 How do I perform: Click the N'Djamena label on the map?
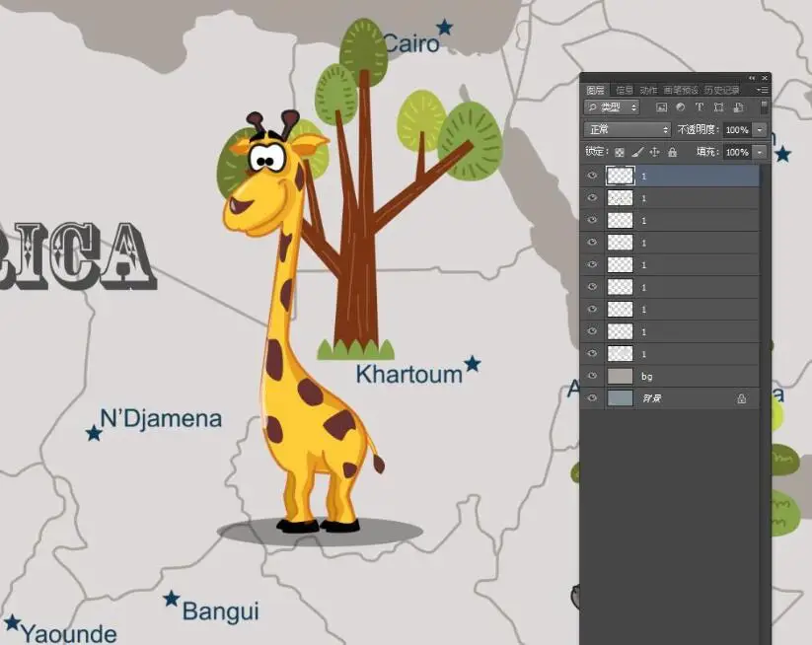coord(161,418)
